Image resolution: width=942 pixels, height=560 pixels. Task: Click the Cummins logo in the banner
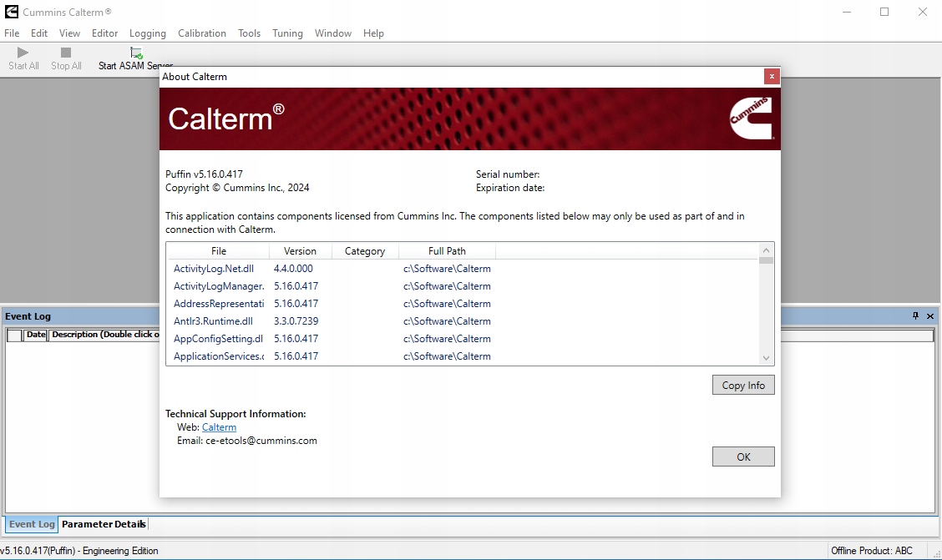751,119
